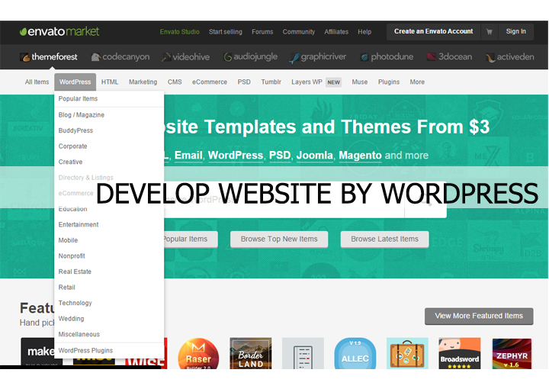Click View More Featured Items button
Image resolution: width=549 pixels, height=392 pixels.
coord(479,316)
